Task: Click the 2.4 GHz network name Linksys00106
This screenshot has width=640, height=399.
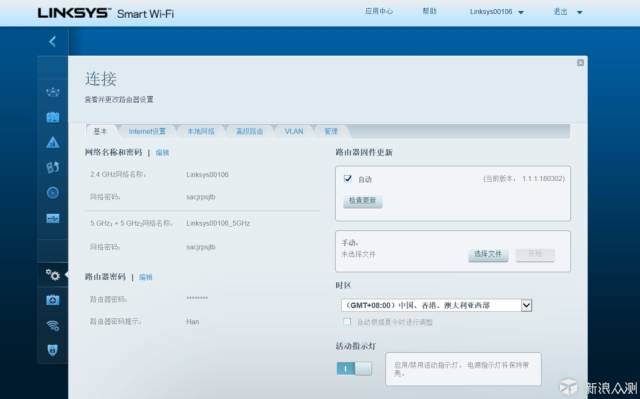Action: [x=207, y=175]
